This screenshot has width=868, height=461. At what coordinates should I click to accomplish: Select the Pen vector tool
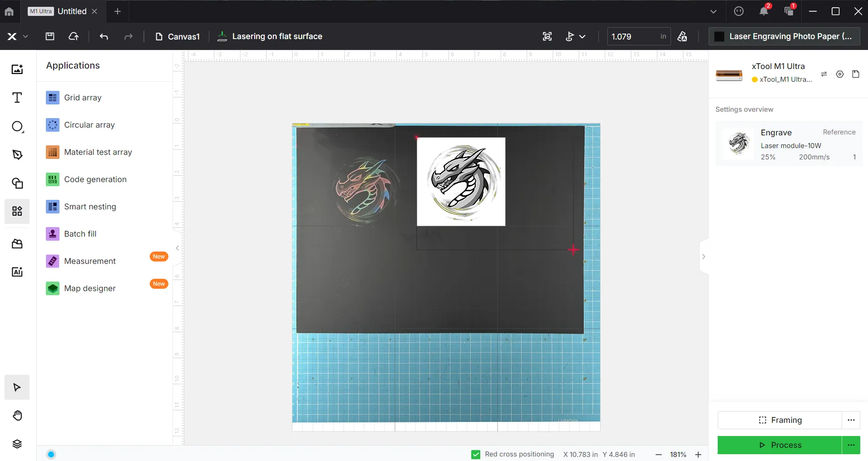point(17,155)
